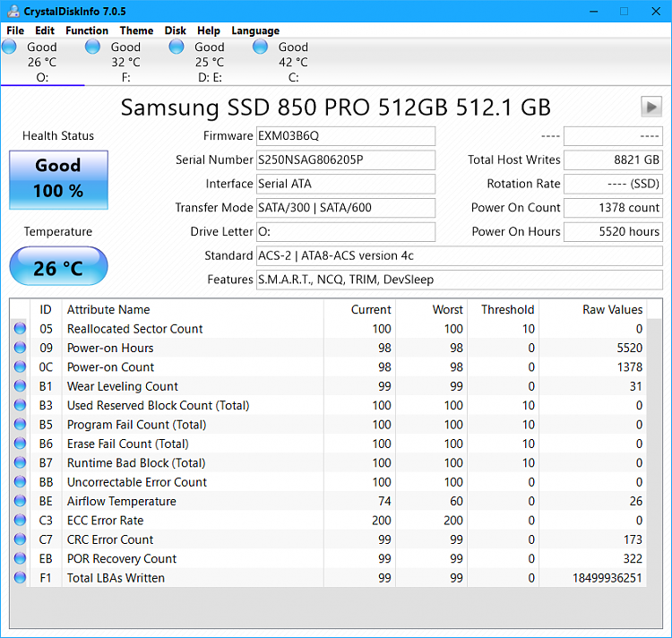Screen dimensions: 672x638
Task: Click the ID column header
Action: 46,309
